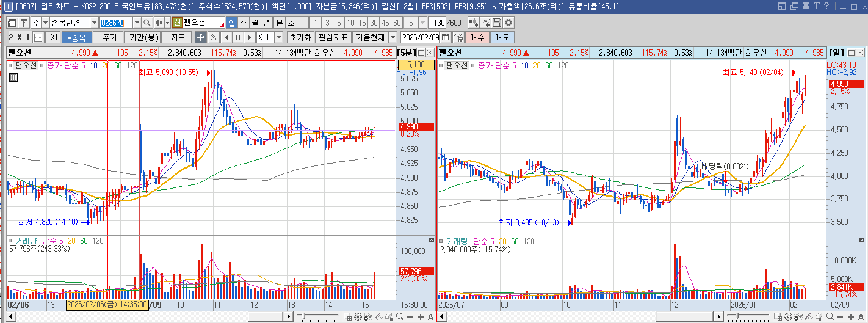The height and width of the screenshot is (323, 868).
Task: Click the left chart bottom magnifier zoom icon
Action: tap(400, 316)
